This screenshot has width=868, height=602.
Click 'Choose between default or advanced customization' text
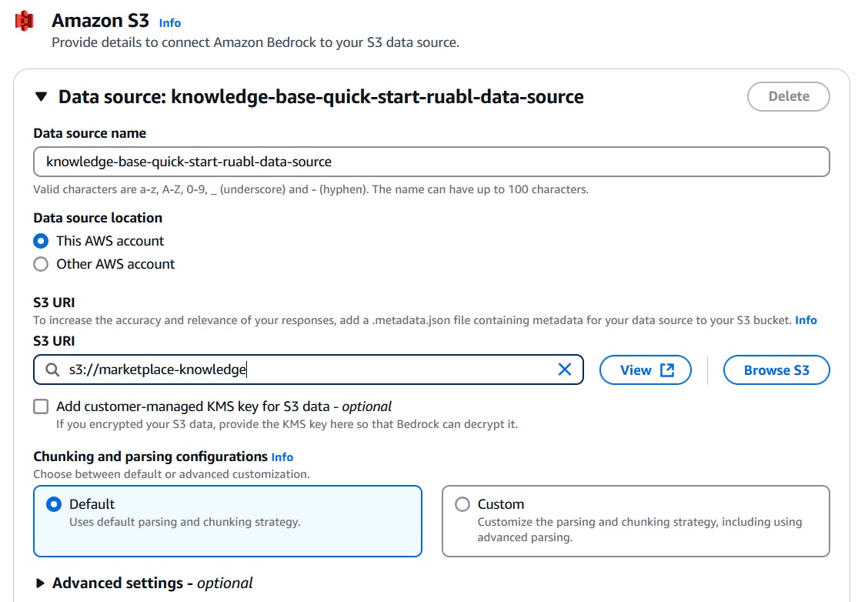click(172, 474)
